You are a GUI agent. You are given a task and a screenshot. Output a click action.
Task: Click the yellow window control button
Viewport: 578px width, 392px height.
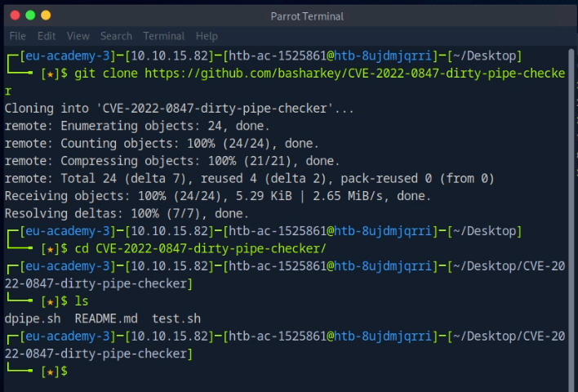(x=46, y=16)
